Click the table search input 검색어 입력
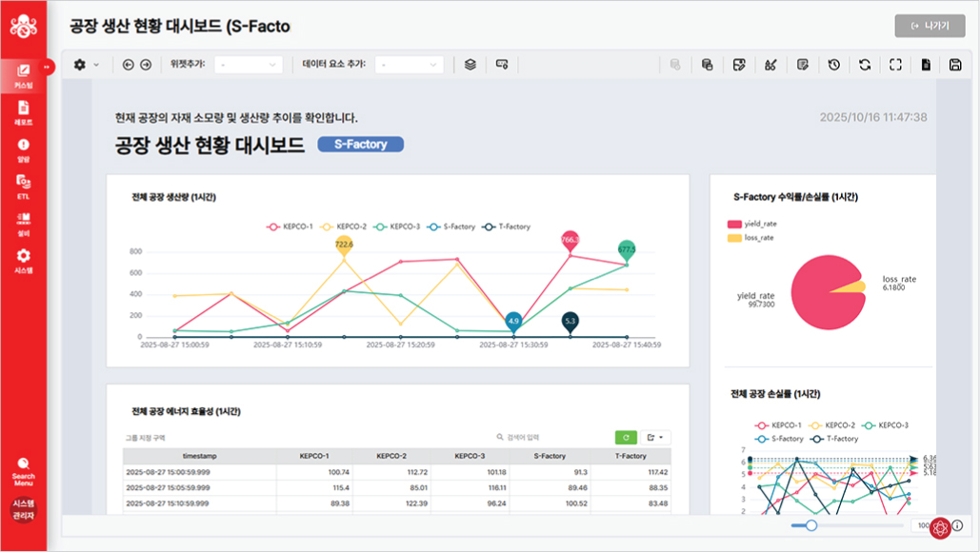The height and width of the screenshot is (552, 980). pyautogui.click(x=550, y=437)
